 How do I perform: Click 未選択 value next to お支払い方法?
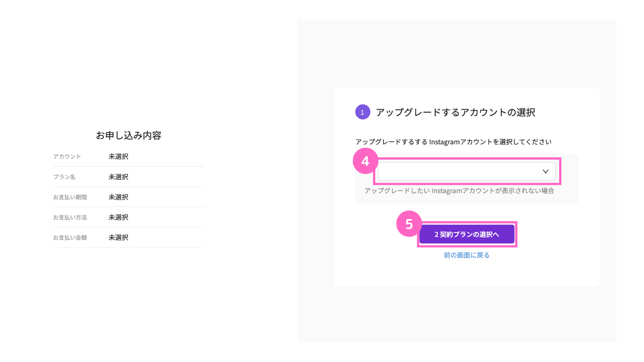[118, 218]
